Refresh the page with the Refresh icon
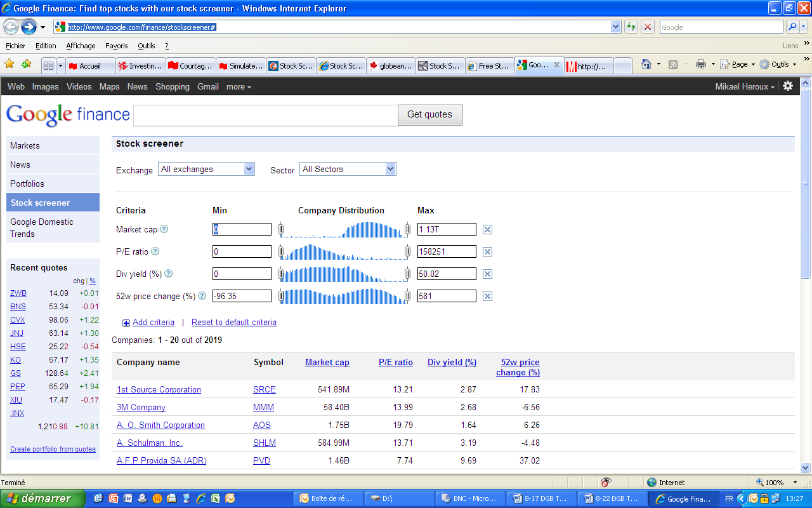 [631, 27]
